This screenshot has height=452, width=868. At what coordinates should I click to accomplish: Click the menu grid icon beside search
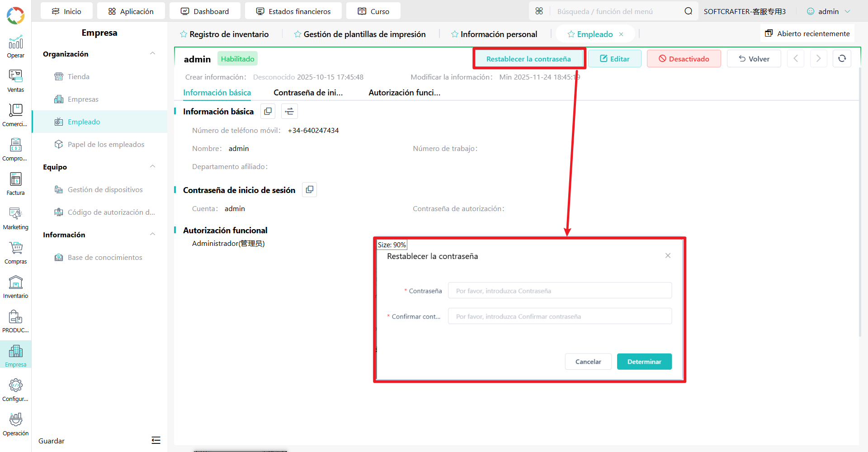539,11
